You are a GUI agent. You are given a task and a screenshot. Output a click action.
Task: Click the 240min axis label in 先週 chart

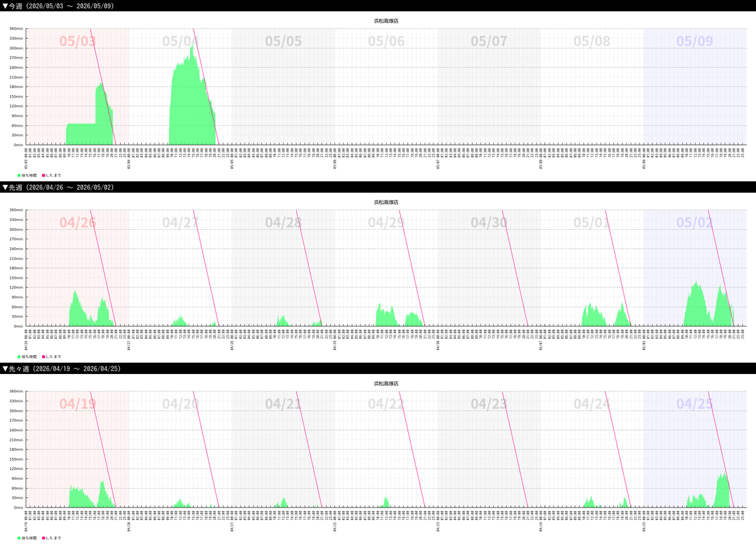[16, 249]
